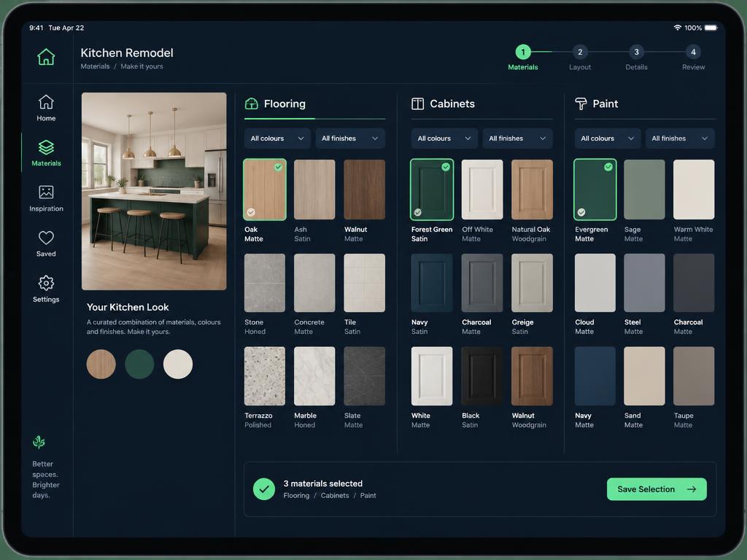Click Oak Matte lower-left check badge
The image size is (747, 560).
pos(251,212)
